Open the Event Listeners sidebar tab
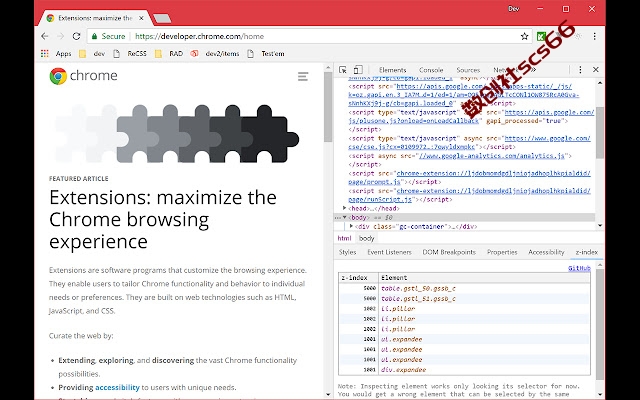The image size is (640, 400). pyautogui.click(x=389, y=252)
